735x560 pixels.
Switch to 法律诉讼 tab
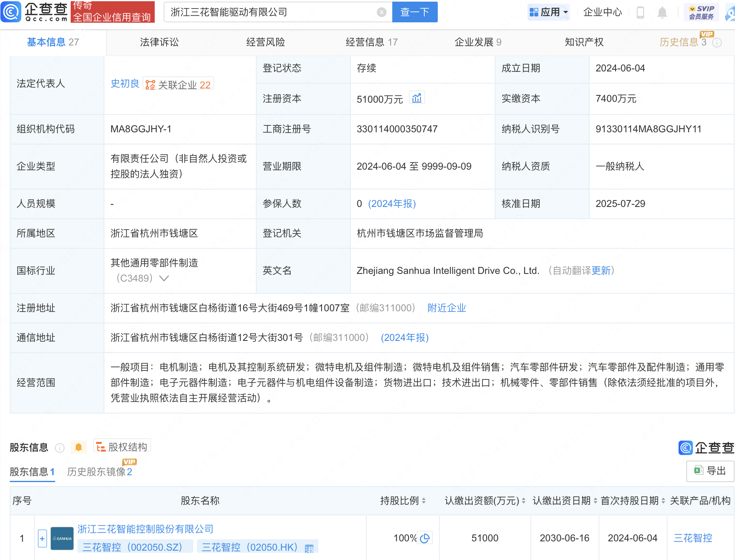tap(159, 42)
